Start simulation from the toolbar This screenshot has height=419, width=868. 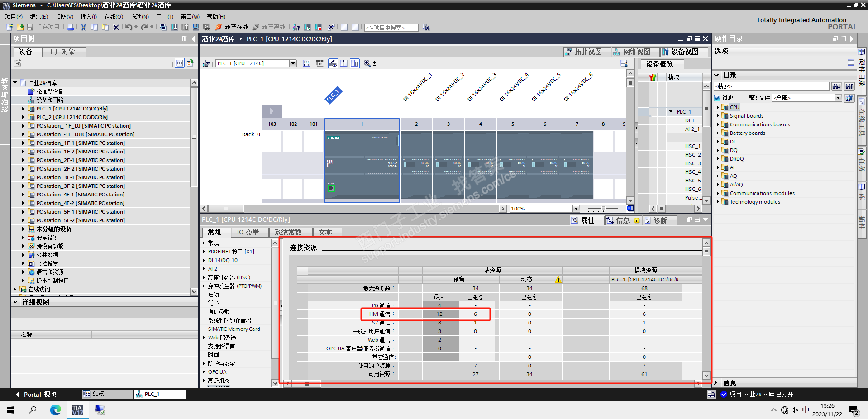(x=196, y=27)
